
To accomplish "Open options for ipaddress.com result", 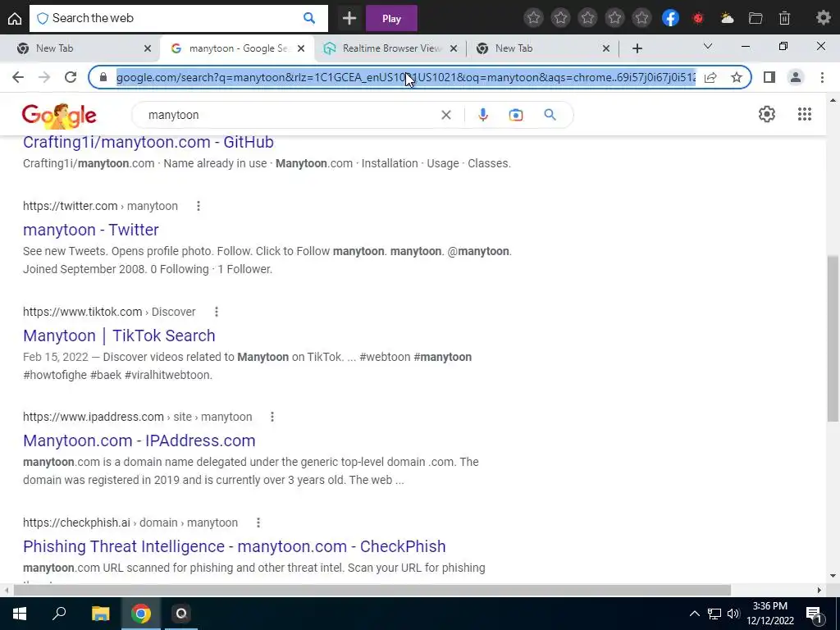I will (x=272, y=417).
